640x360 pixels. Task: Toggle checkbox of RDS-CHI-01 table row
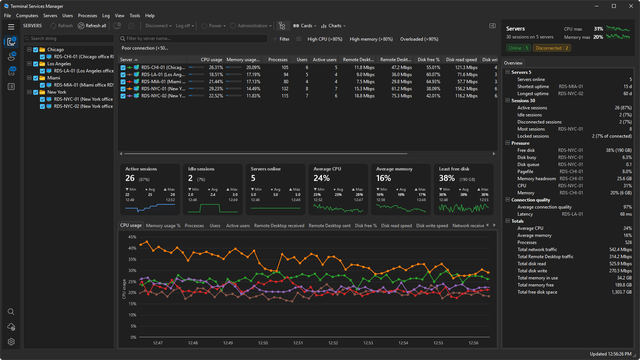[123, 67]
